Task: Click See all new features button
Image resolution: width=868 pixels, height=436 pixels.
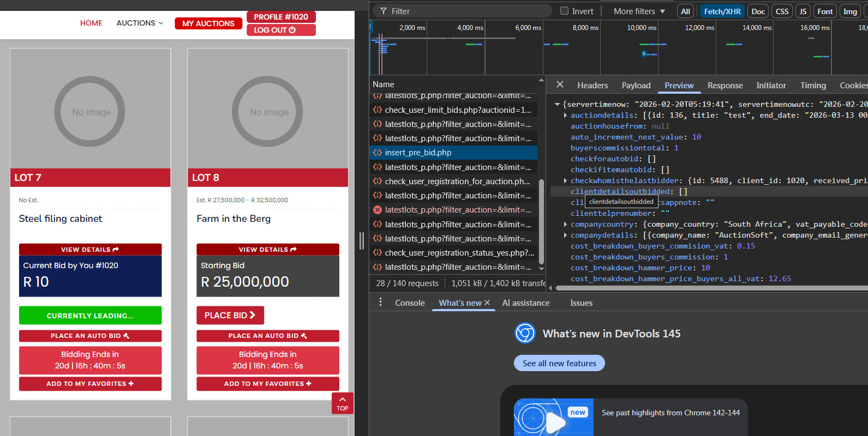Action: point(559,363)
